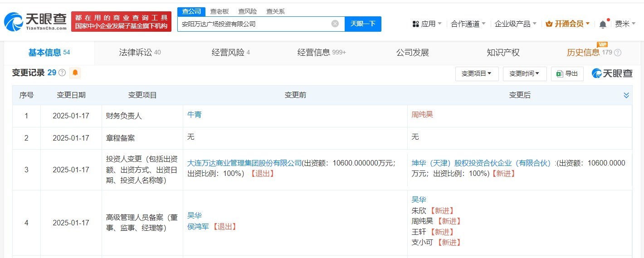
Task: Click help icon beside 历史信息 179
Action: [x=618, y=53]
